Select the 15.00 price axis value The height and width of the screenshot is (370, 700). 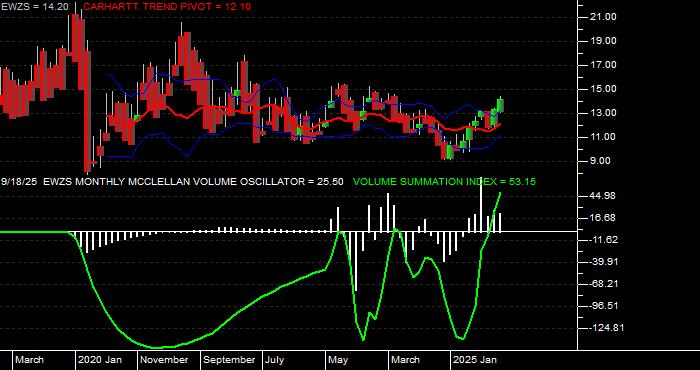pyautogui.click(x=603, y=89)
